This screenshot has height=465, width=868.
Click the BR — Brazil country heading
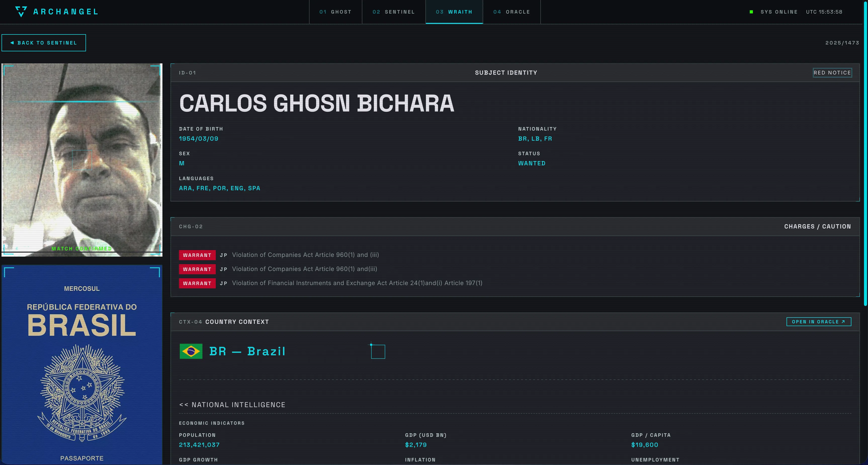[x=247, y=351]
